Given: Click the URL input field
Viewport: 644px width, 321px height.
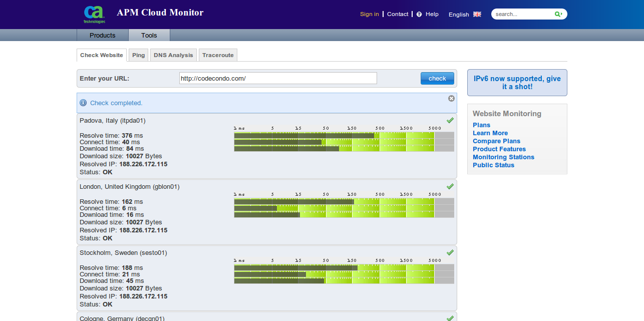Looking at the screenshot, I should coord(278,78).
